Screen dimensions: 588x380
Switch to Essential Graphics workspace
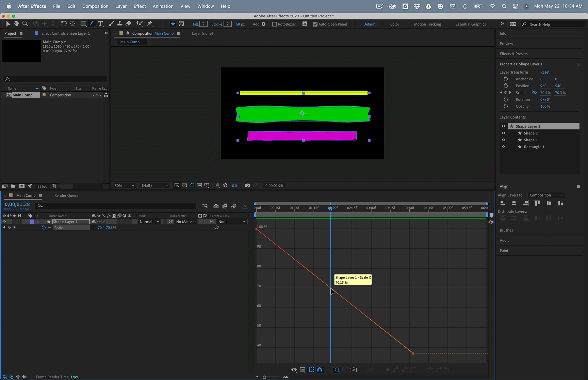pyautogui.click(x=471, y=24)
